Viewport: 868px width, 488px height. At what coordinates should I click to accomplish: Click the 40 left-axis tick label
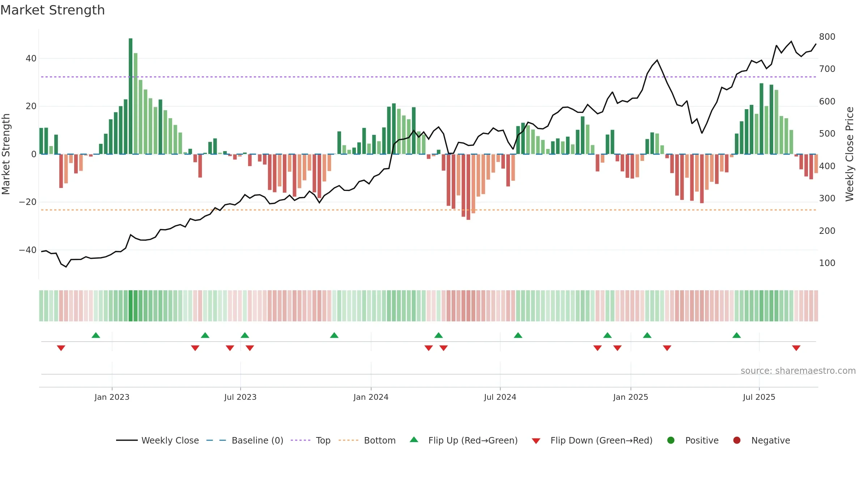coord(31,58)
